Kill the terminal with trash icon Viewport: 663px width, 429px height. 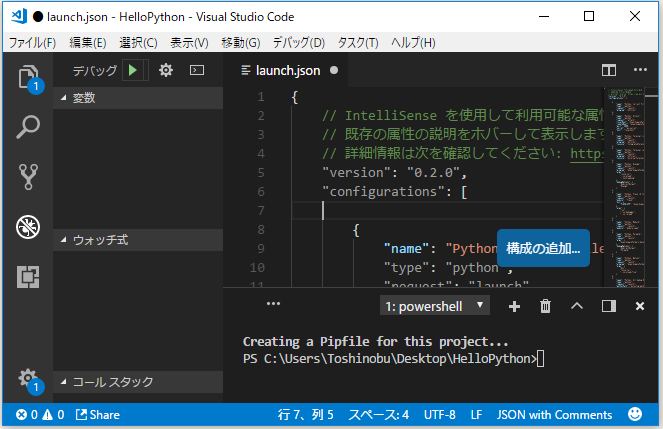point(545,306)
